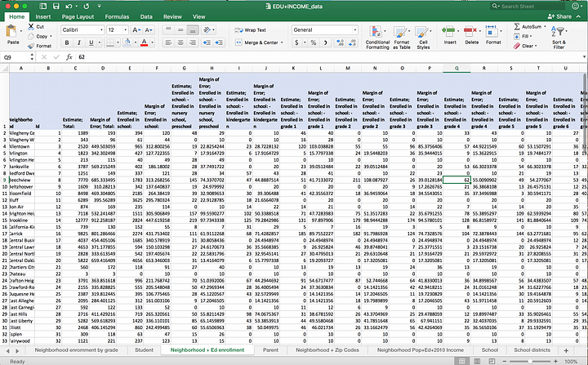Open the General number format dropdown
Screen dimensions: 588x365
(354, 30)
